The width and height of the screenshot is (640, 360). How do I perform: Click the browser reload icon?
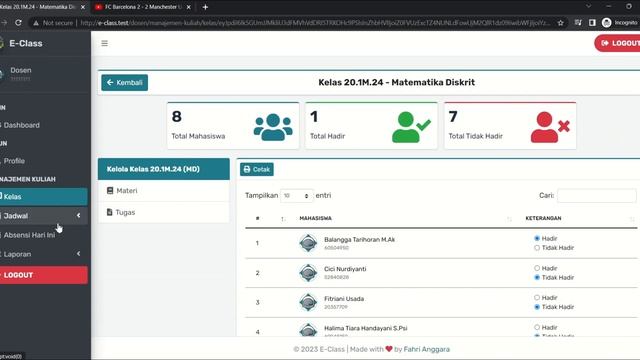pos(18,23)
